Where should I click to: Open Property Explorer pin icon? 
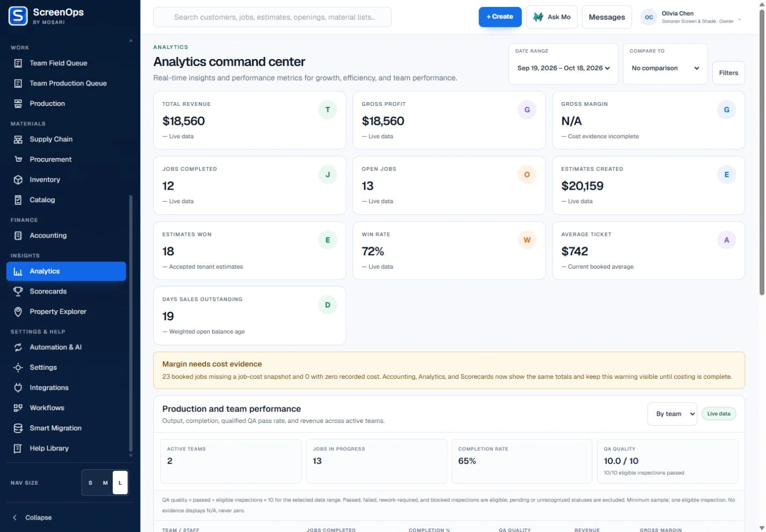pos(18,312)
